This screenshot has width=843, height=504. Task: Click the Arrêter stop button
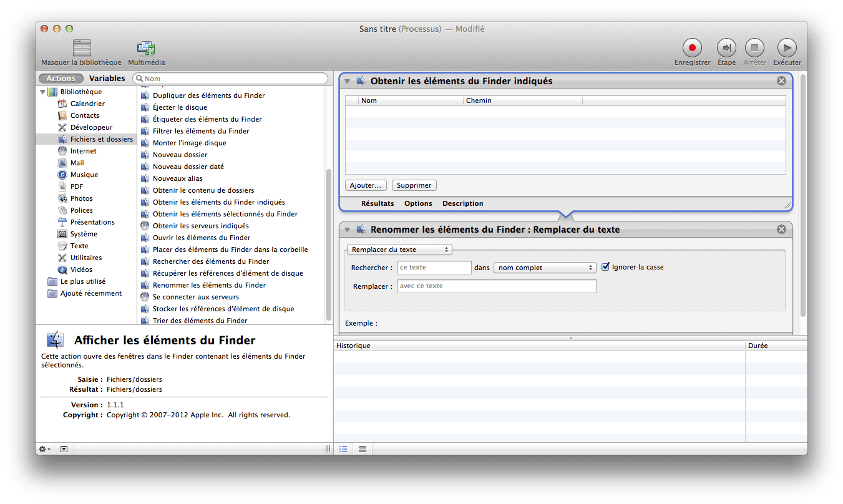[755, 47]
